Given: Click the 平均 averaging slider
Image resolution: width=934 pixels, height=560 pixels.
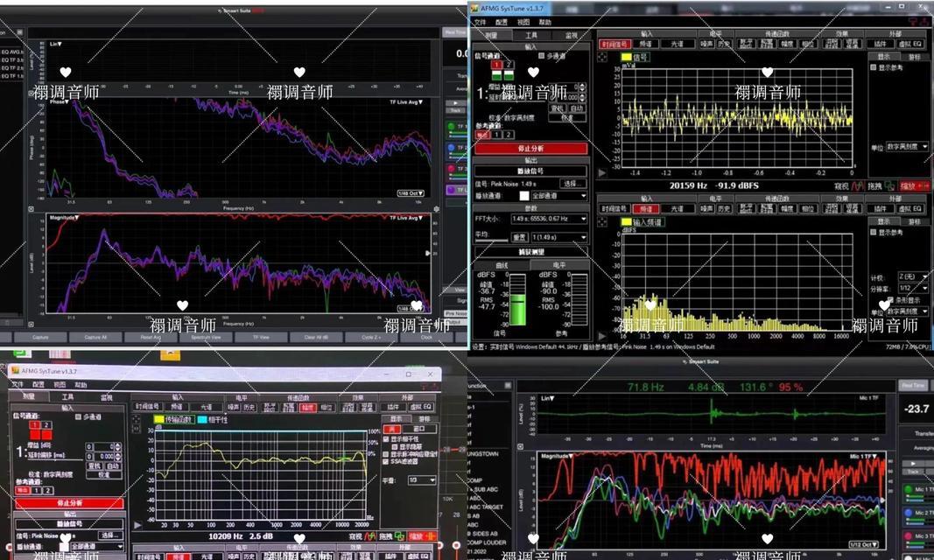Looking at the screenshot, I should click(493, 241).
